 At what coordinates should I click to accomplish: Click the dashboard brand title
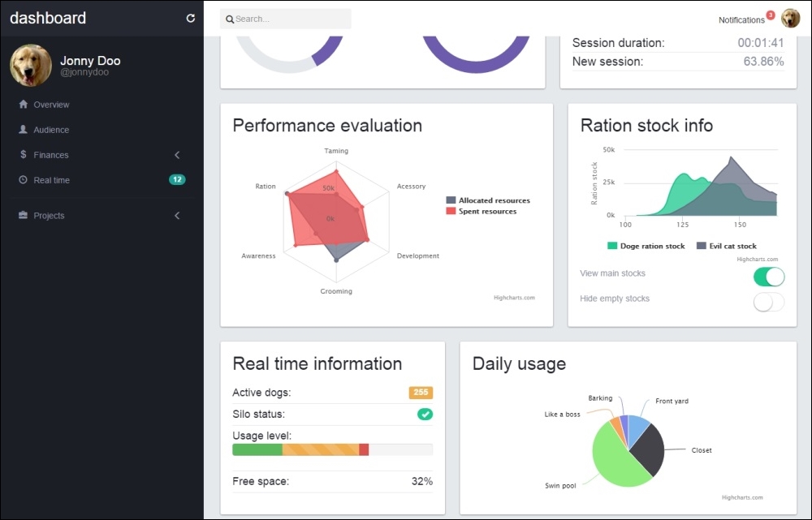[48, 18]
